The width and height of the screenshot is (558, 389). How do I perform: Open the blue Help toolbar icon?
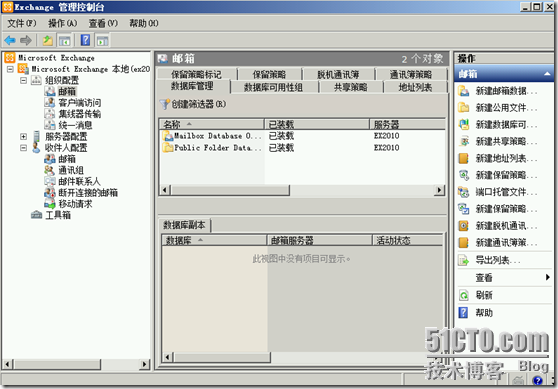[85, 40]
